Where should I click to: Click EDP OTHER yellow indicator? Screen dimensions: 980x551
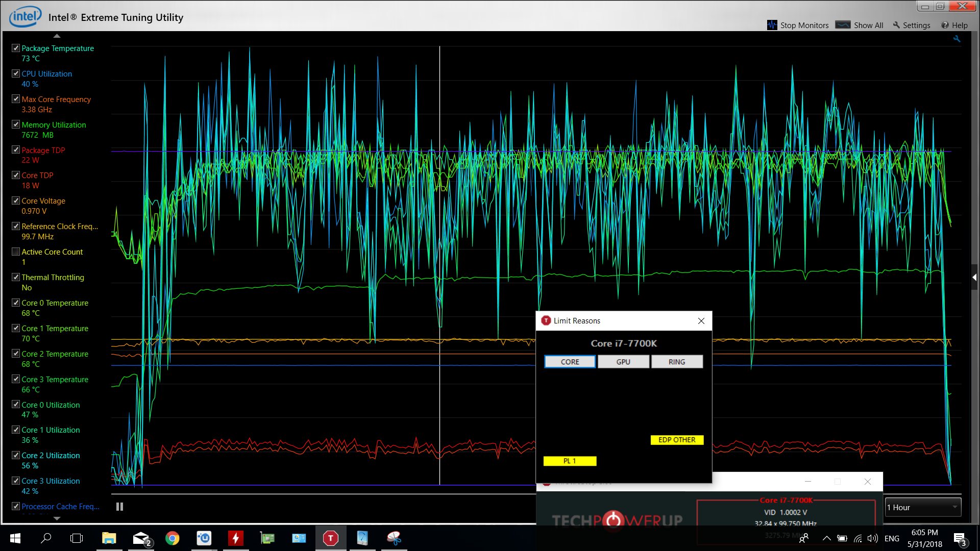pyautogui.click(x=677, y=440)
